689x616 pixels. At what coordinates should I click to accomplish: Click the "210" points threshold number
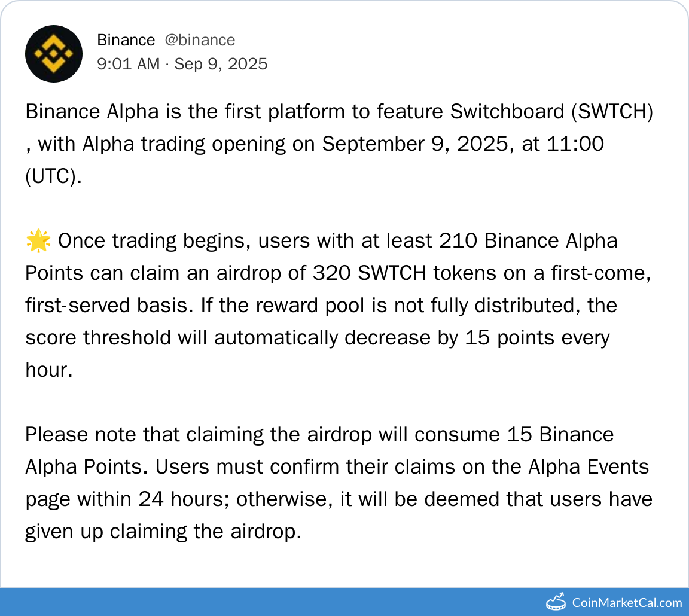pyautogui.click(x=459, y=241)
